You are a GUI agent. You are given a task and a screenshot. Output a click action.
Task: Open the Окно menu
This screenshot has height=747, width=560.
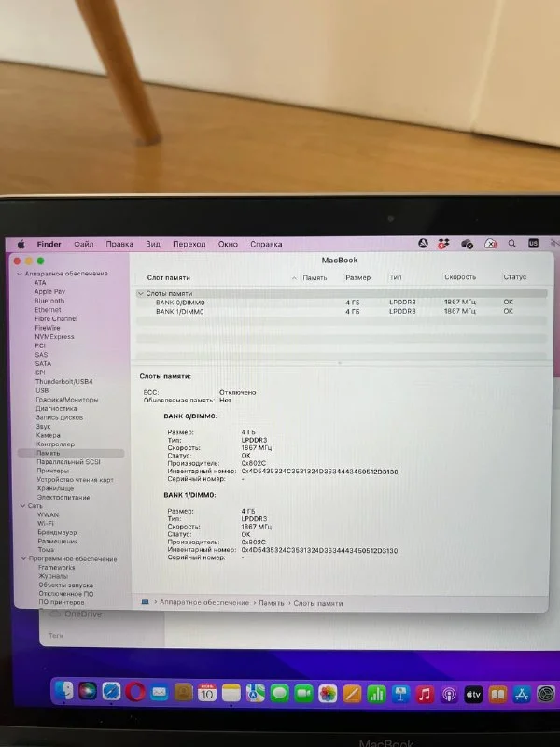(x=228, y=244)
